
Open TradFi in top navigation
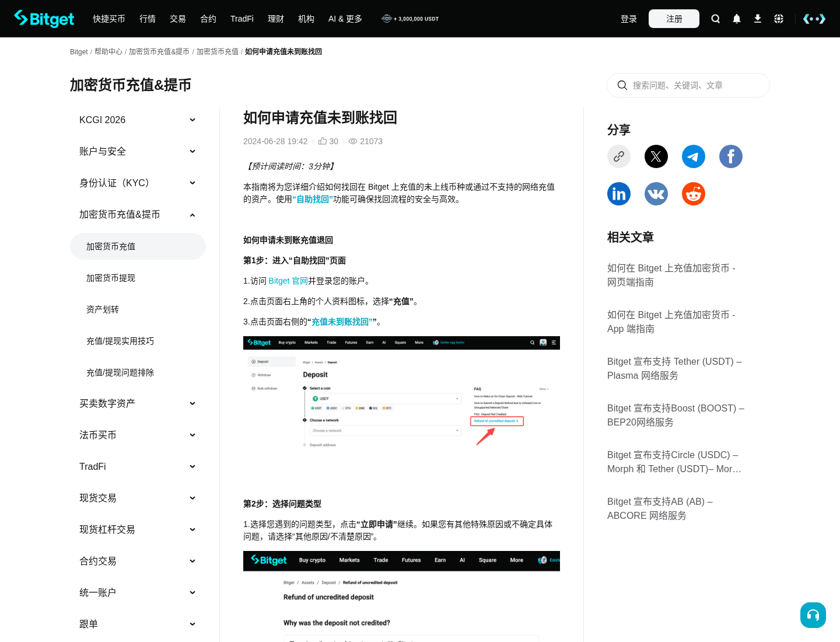(x=242, y=19)
